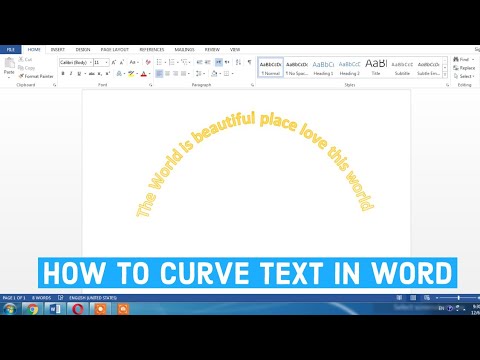Clear all formatting from text
Viewport: 480px width, 360px height.
tap(148, 62)
